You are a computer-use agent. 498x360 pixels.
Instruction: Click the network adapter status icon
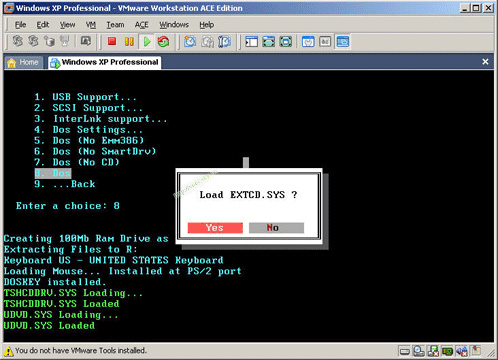[x=447, y=351]
